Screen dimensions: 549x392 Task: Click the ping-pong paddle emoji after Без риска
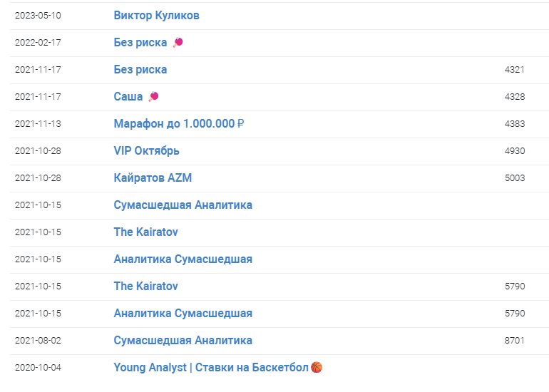click(178, 43)
